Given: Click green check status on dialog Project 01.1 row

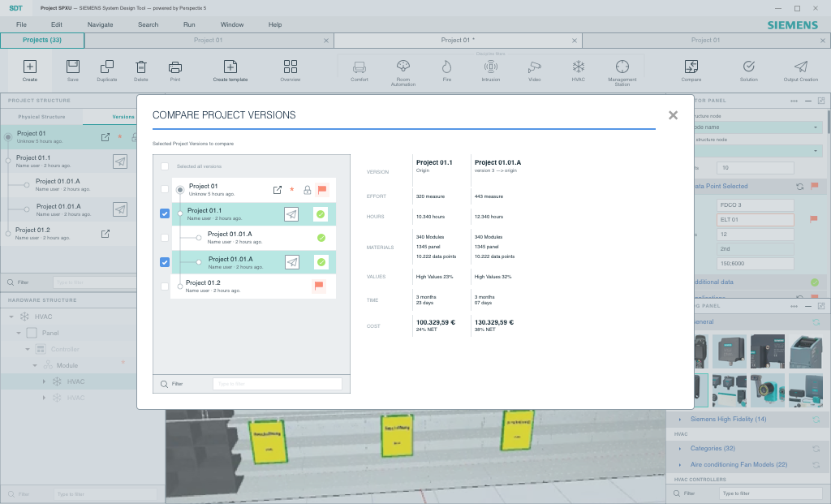Looking at the screenshot, I should pos(321,214).
